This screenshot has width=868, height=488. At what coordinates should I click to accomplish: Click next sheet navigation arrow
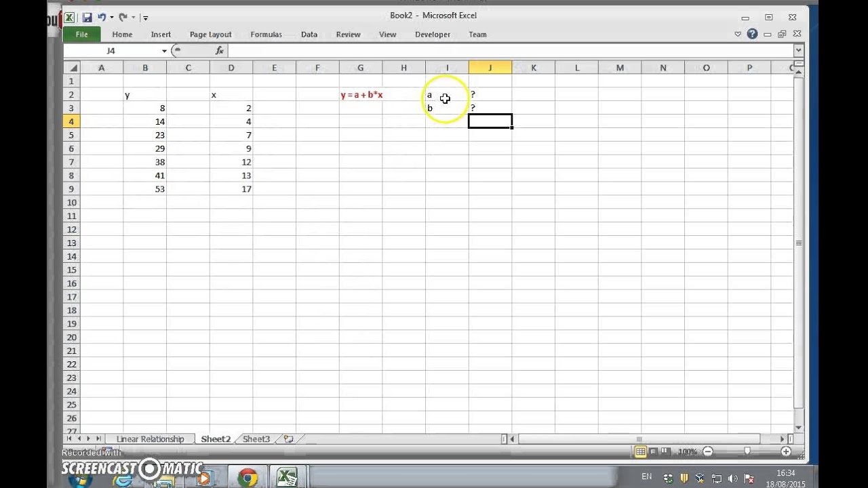tap(89, 439)
